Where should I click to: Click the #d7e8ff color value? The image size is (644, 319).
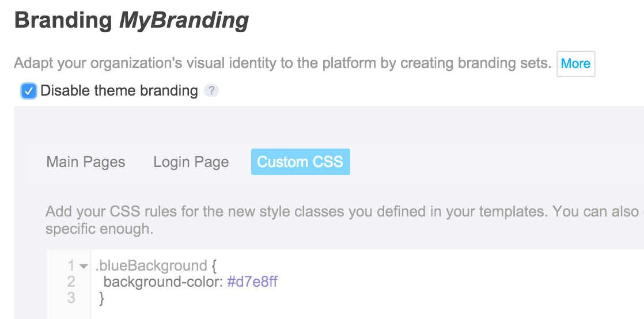[252, 282]
